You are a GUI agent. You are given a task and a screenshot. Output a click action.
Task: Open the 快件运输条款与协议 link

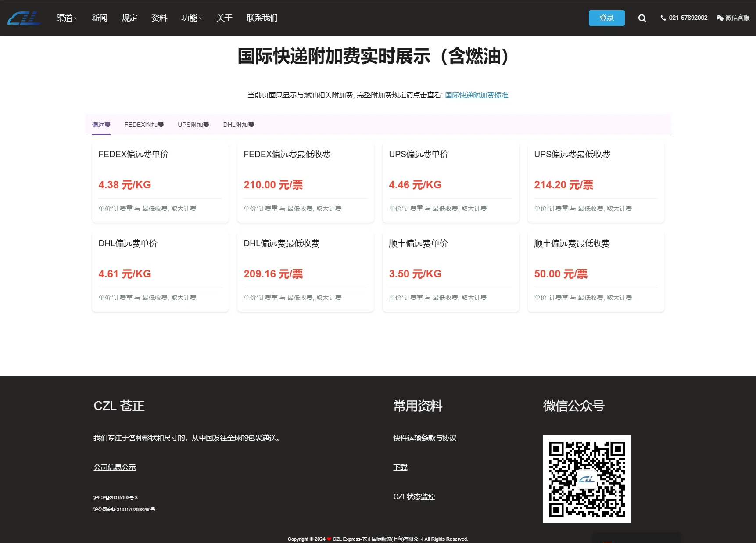[x=425, y=438]
